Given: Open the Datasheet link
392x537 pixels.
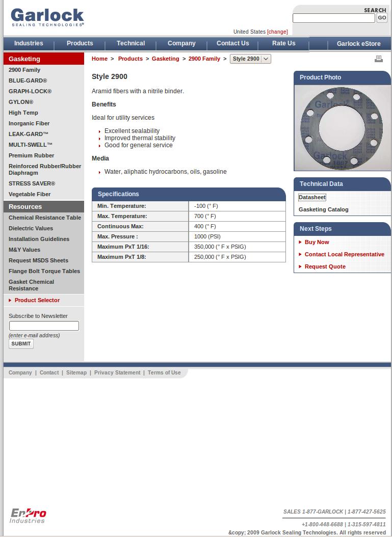Looking at the screenshot, I should tap(312, 197).
